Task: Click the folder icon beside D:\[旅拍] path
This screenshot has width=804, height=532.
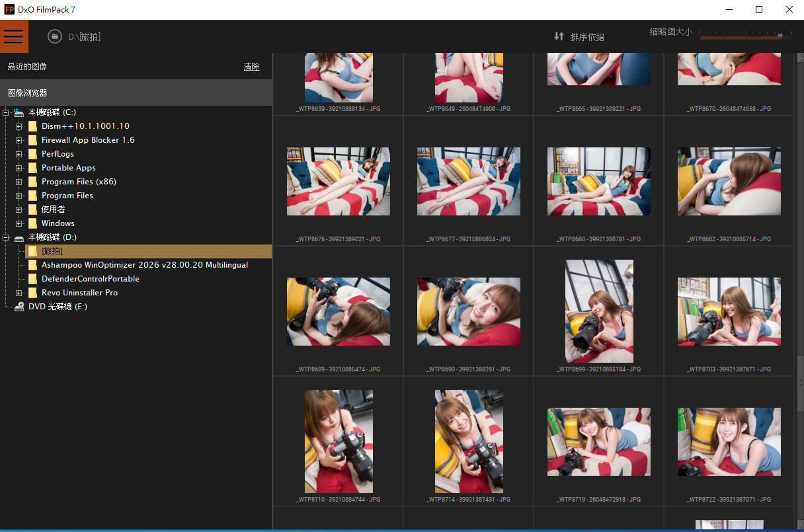Action: point(55,36)
